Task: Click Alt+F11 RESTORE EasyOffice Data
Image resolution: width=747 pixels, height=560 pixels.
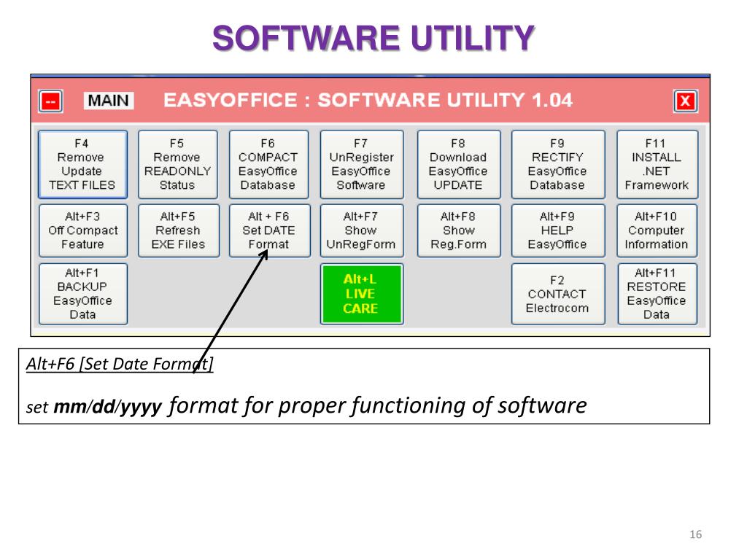Action: (x=657, y=295)
